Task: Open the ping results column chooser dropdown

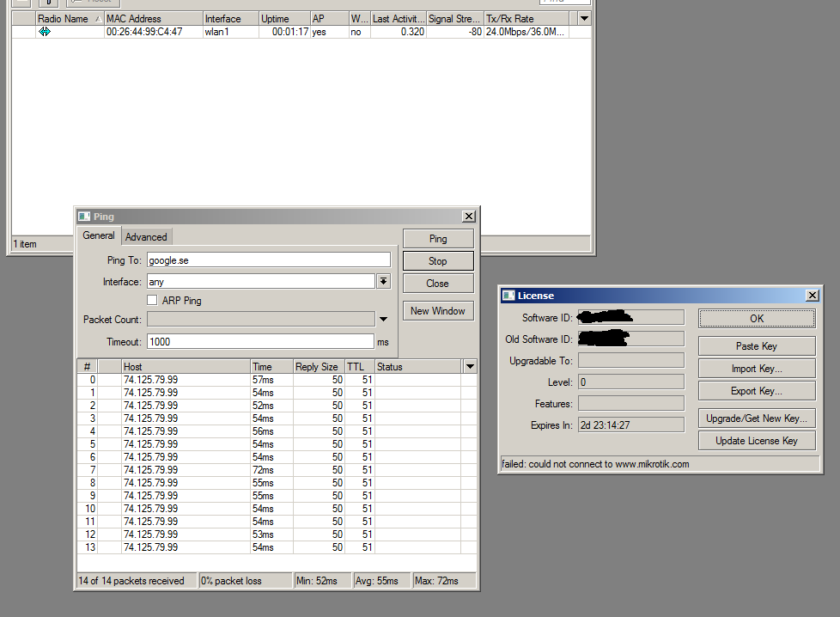Action: coord(470,367)
